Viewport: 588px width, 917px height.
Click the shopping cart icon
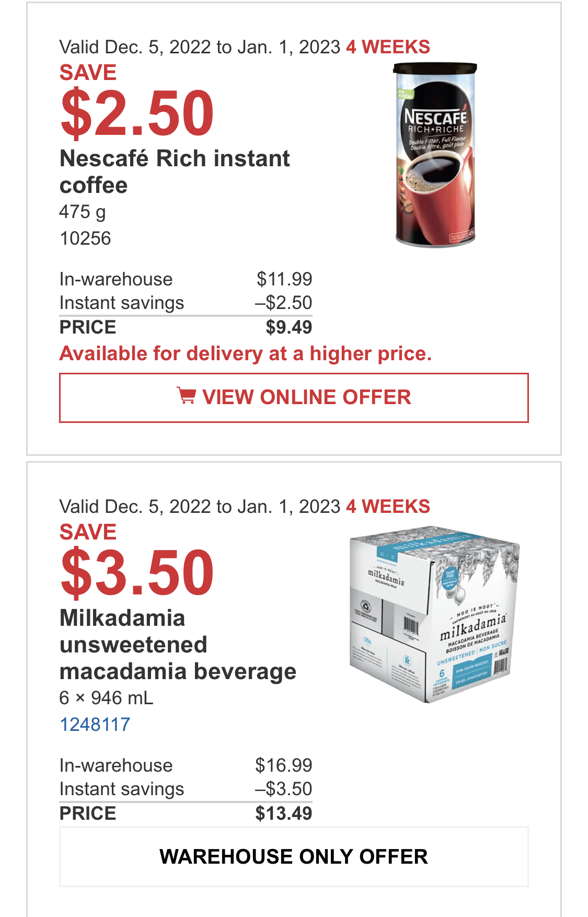[186, 396]
